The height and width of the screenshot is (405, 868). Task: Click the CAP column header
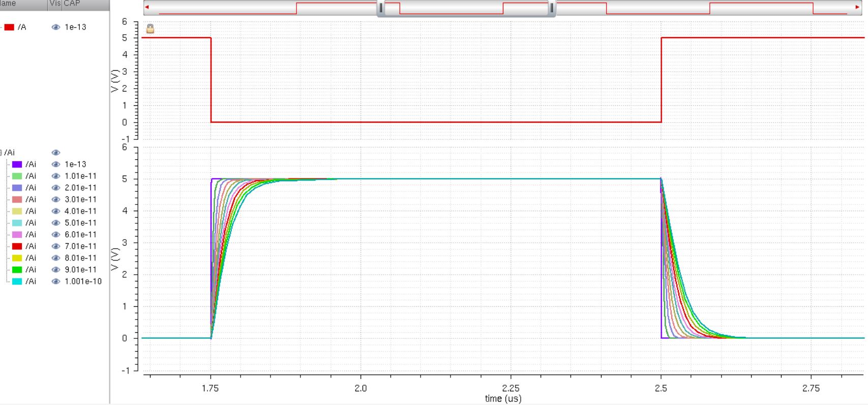[x=85, y=4]
